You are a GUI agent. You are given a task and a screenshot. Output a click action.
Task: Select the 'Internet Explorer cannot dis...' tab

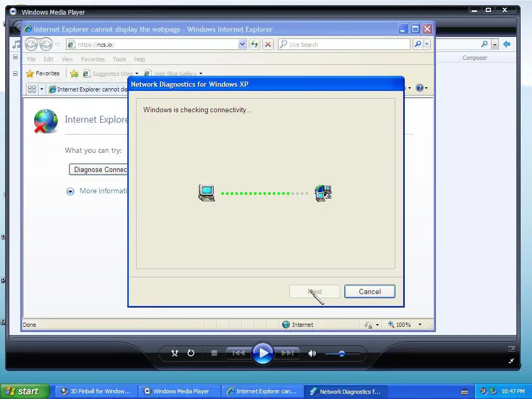coord(88,89)
